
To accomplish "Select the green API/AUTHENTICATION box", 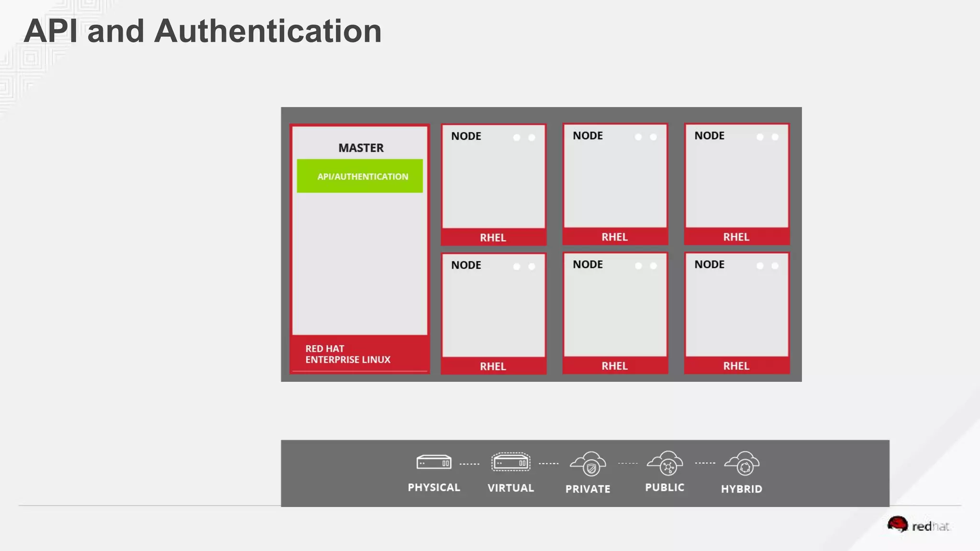I will pos(360,176).
